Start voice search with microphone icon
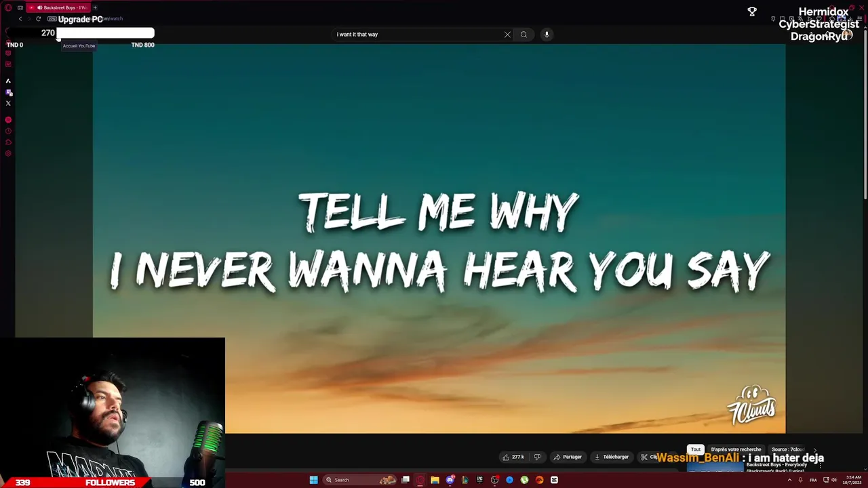 tap(547, 35)
